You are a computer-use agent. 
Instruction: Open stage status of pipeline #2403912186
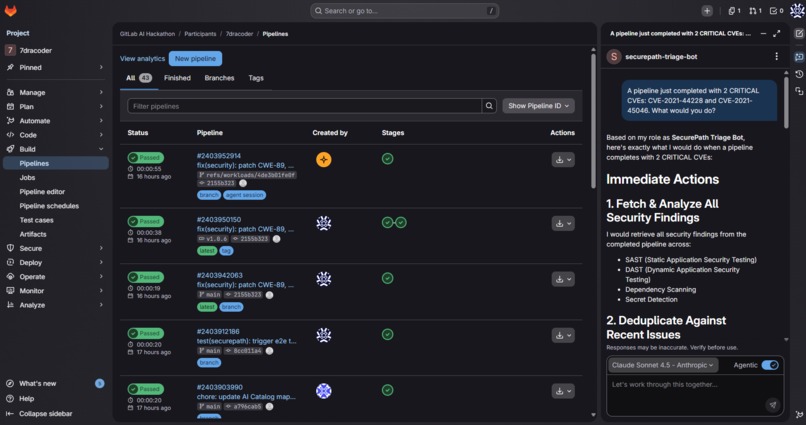point(388,335)
